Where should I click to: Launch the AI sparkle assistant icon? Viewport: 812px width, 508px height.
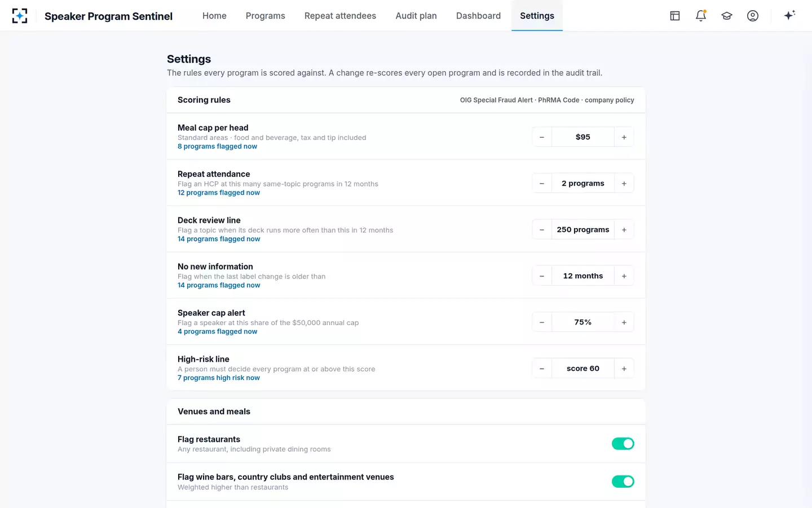pos(789,16)
